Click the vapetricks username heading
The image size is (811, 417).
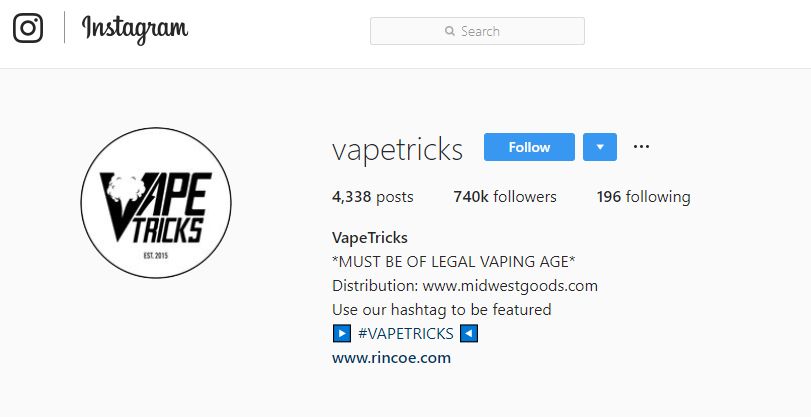[397, 150]
